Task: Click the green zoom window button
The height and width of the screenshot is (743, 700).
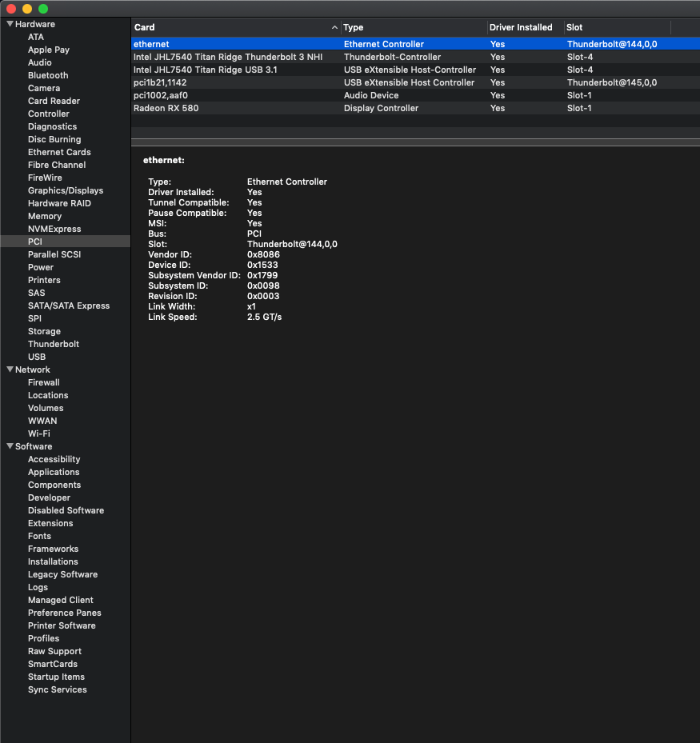Action: (x=43, y=9)
